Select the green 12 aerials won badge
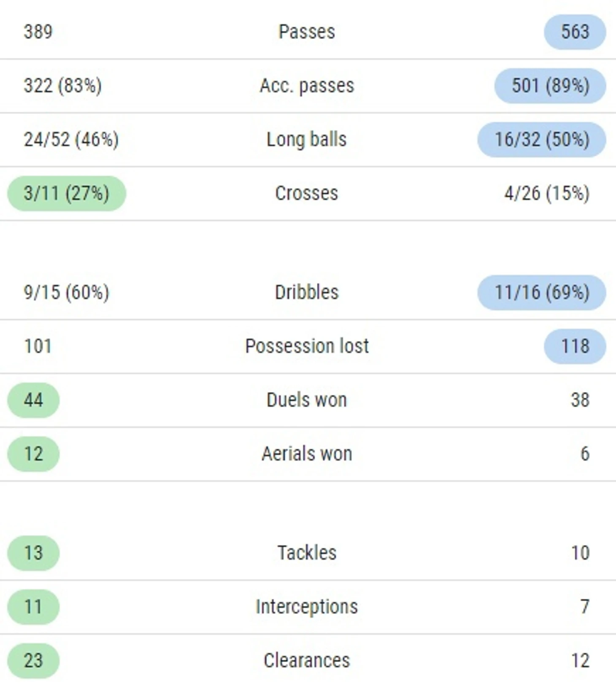Screen dimensions: 616x684 33,454
